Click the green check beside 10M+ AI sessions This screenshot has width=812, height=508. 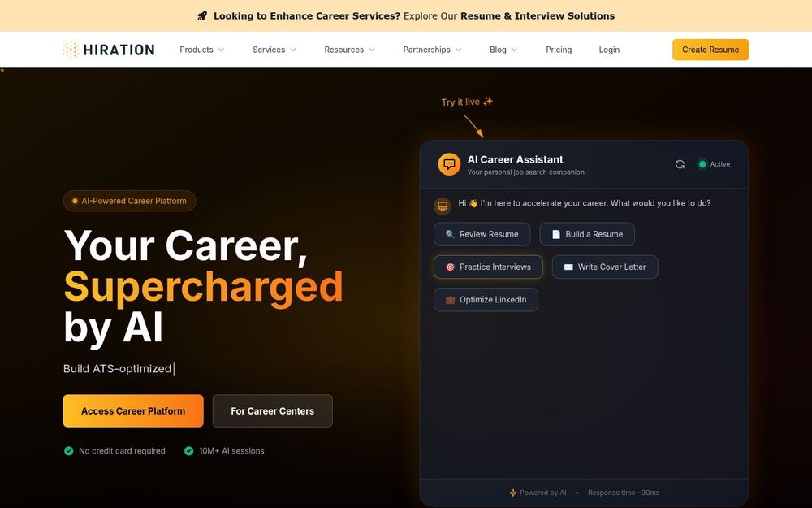(x=188, y=451)
